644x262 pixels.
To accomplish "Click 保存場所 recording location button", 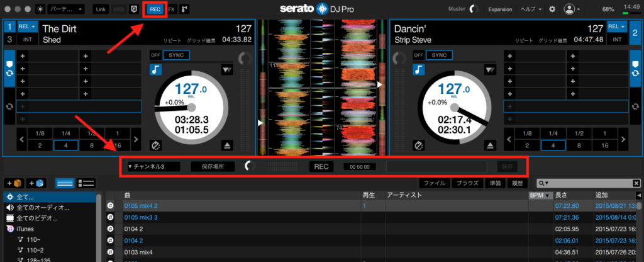I will (x=213, y=166).
